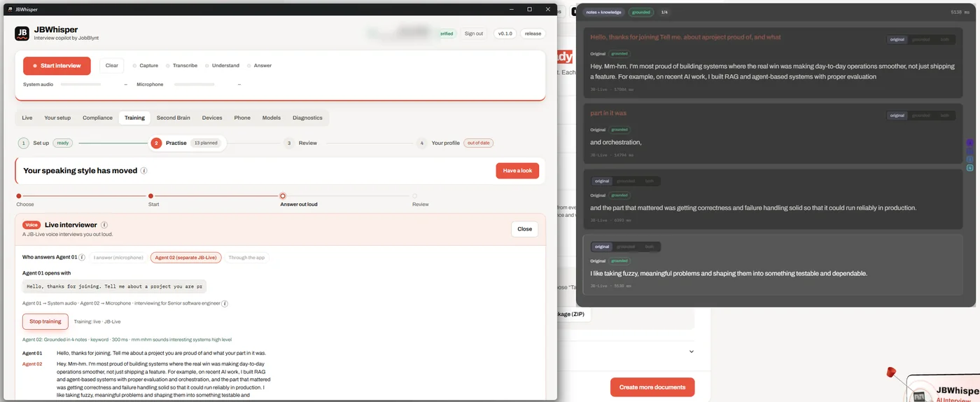Screen dimensions: 980x402
Task: Select 'original' toggle in the 'part that mattered' card
Action: [602, 181]
